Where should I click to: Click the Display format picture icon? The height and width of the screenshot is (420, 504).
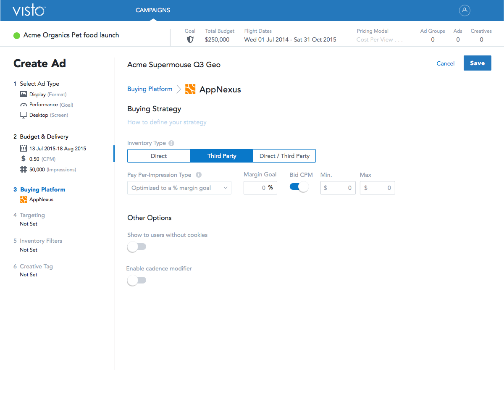click(x=24, y=94)
